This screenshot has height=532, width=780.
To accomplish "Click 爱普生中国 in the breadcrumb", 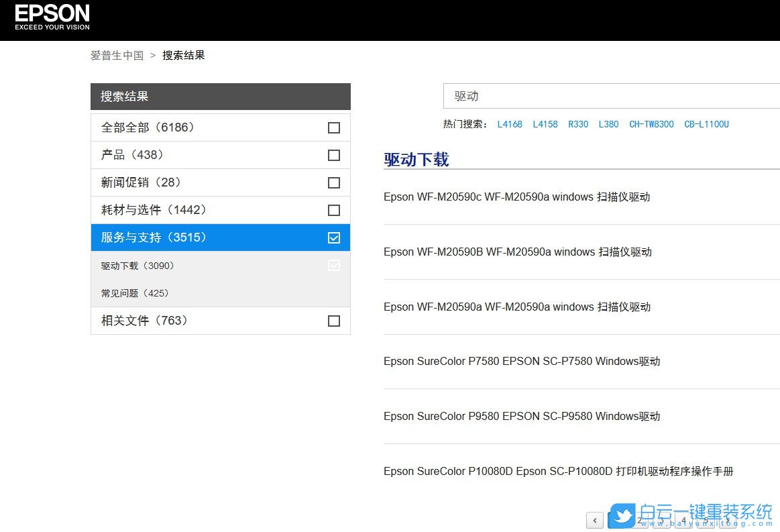I will click(x=117, y=55).
